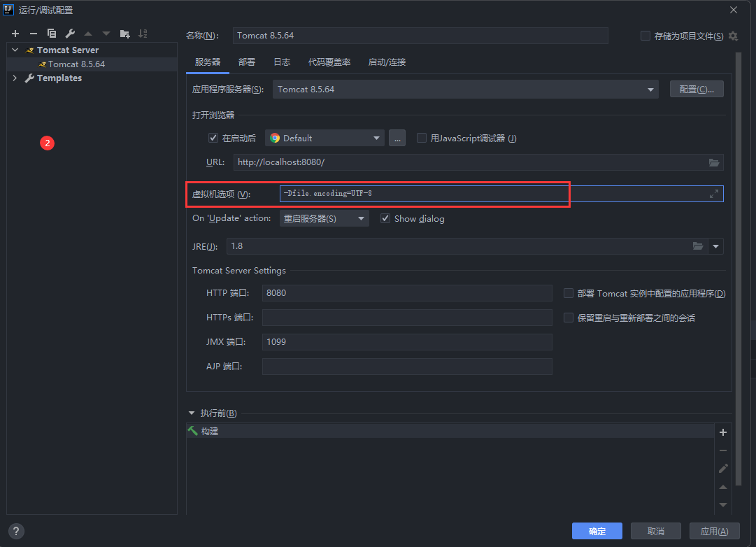
Task: Edit the before-launch task with the pencil icon
Action: tap(723, 469)
